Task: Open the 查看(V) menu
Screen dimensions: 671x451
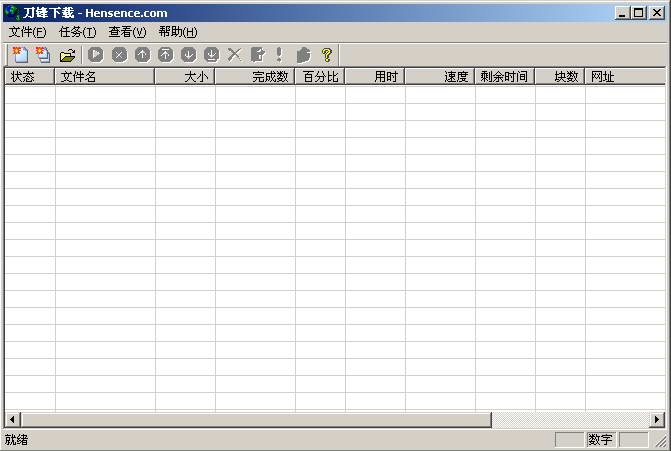Action: (x=127, y=32)
